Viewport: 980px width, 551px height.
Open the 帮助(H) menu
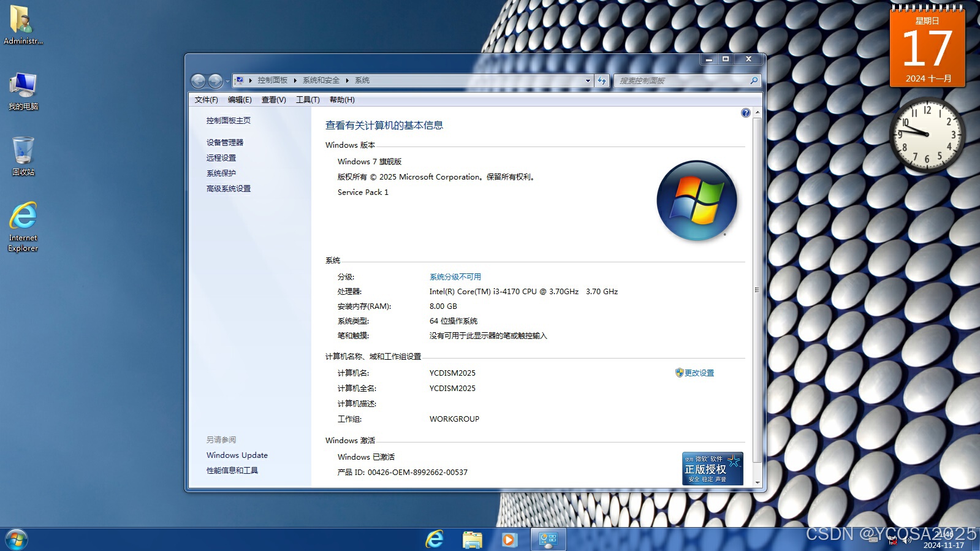point(342,100)
